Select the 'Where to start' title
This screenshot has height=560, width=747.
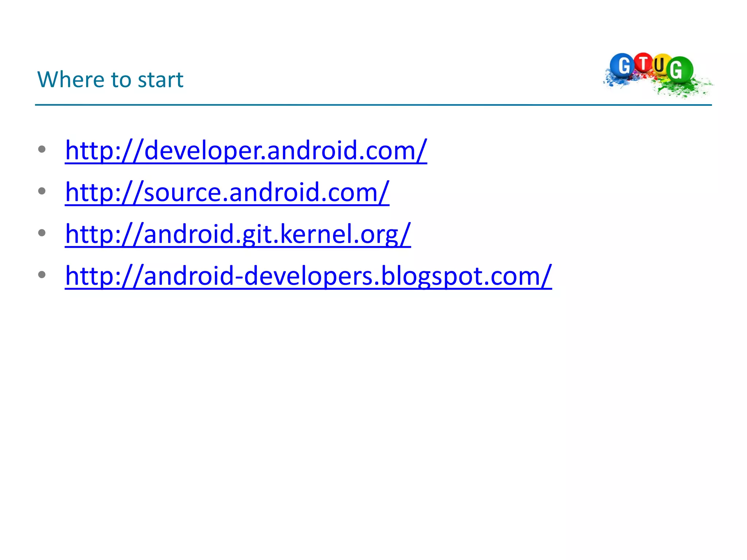[x=110, y=79]
